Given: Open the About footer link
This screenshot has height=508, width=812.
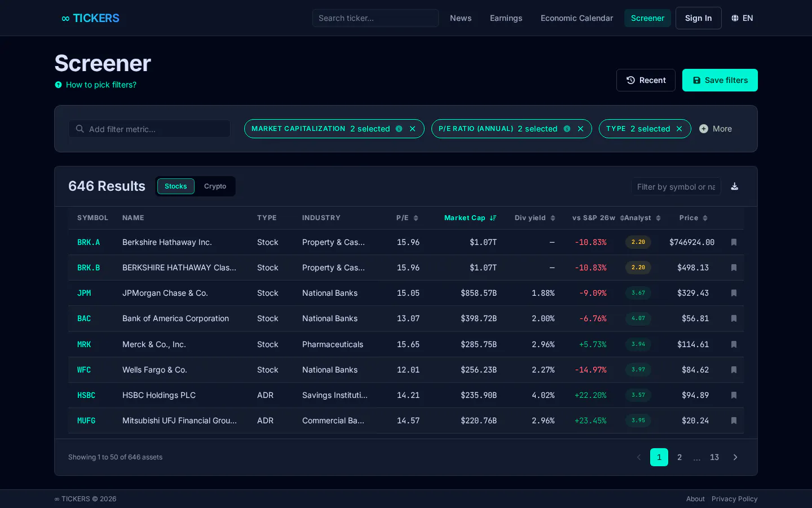Looking at the screenshot, I should pyautogui.click(x=695, y=499).
